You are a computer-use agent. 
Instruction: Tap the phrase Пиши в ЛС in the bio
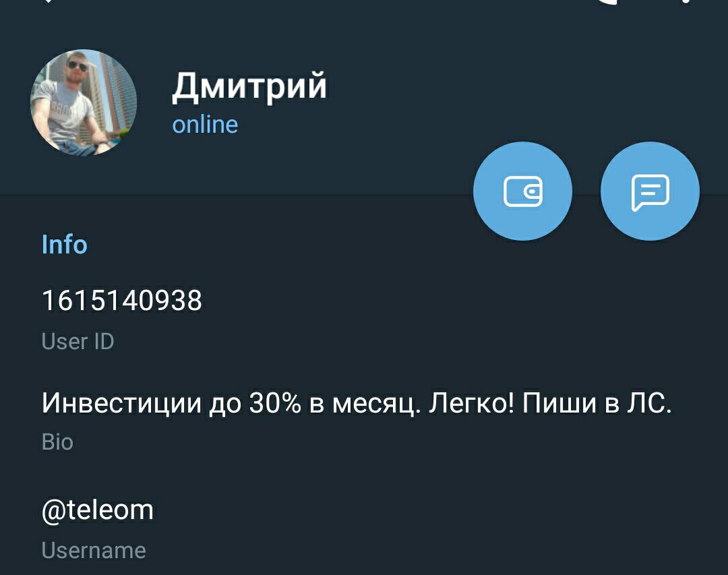tap(597, 402)
